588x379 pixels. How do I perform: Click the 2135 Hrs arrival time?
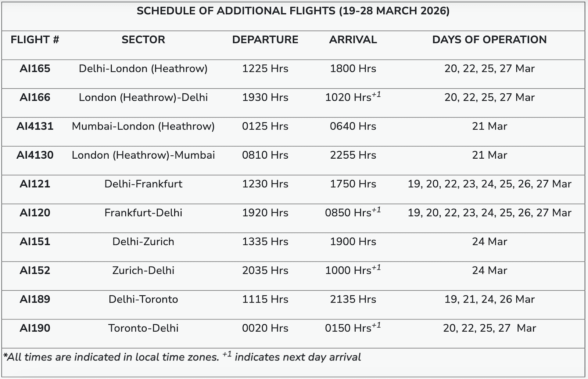(353, 299)
